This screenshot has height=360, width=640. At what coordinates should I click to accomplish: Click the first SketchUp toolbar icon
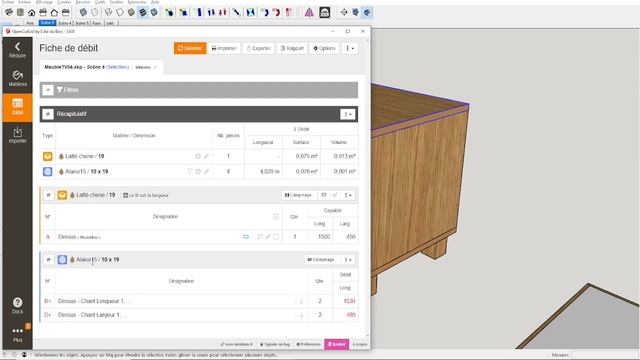(x=9, y=13)
